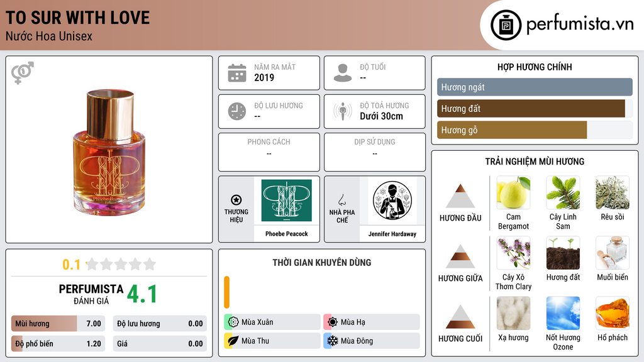Click the unisex gender symbol icon
This screenshot has width=644, height=362.
(22, 73)
